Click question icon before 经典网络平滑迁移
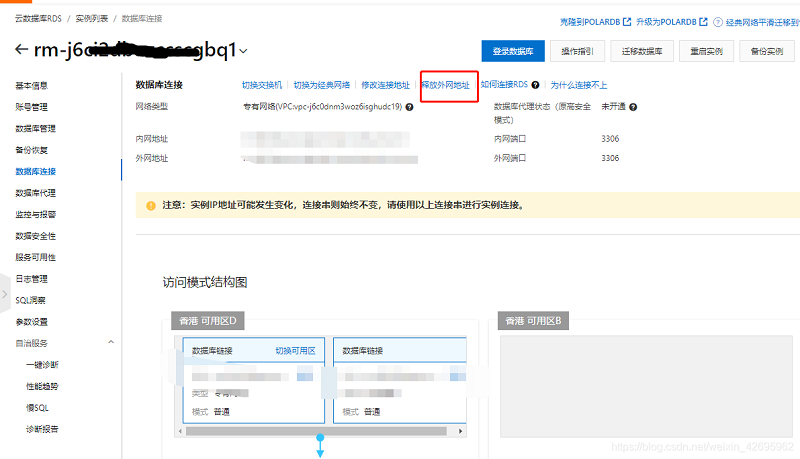 tap(718, 22)
